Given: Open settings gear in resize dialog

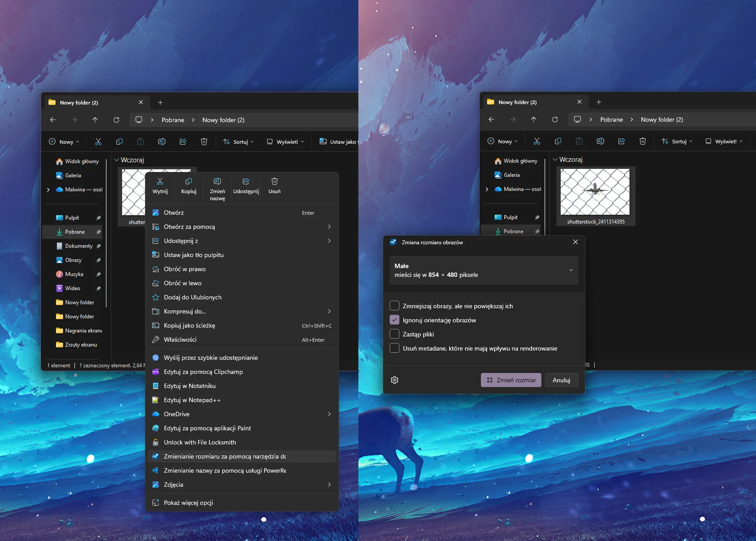Looking at the screenshot, I should (x=395, y=380).
